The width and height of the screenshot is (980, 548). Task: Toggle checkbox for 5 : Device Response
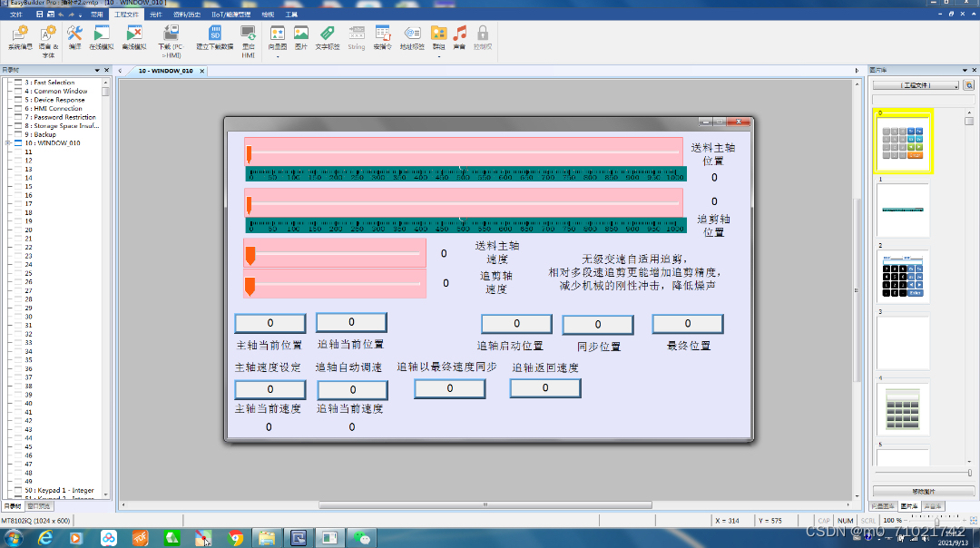pyautogui.click(x=18, y=100)
